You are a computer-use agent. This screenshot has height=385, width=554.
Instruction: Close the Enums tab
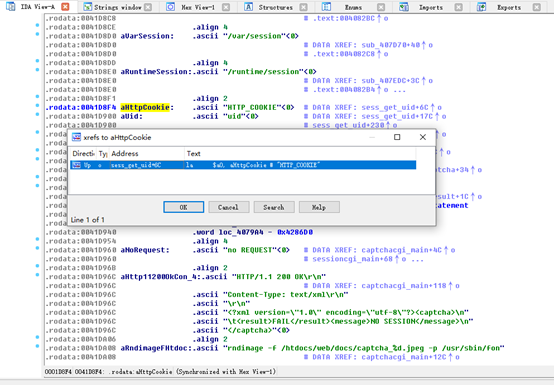click(381, 7)
